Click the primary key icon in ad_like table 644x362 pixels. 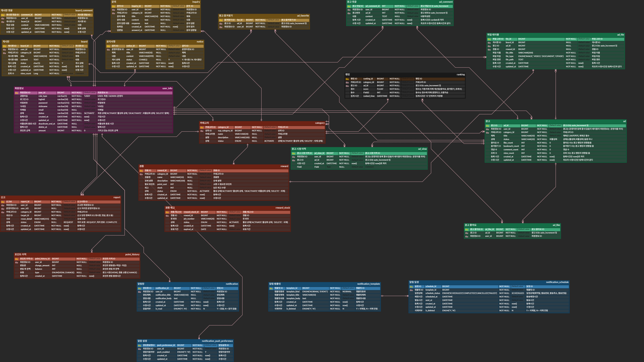(467, 229)
